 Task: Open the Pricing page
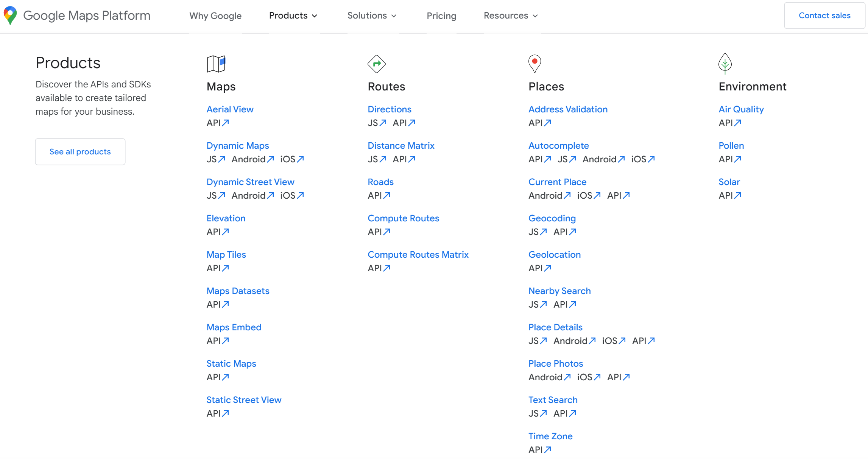441,16
